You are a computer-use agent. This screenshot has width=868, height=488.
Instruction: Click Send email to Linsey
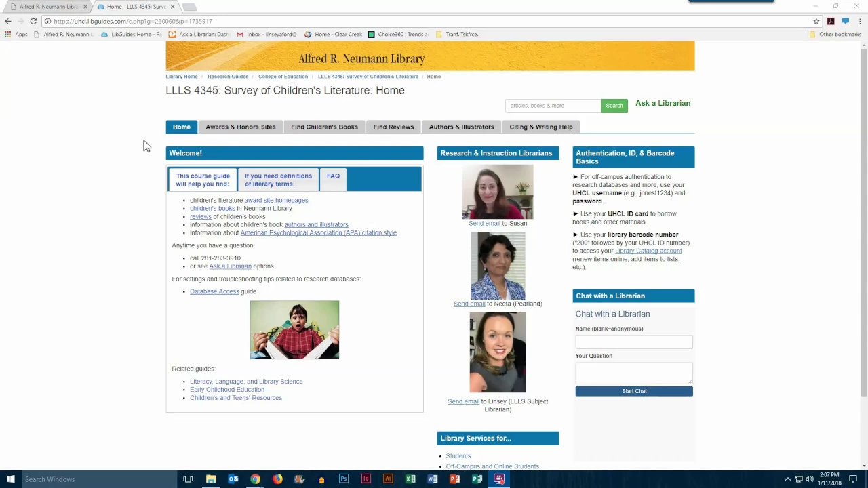[x=463, y=401]
